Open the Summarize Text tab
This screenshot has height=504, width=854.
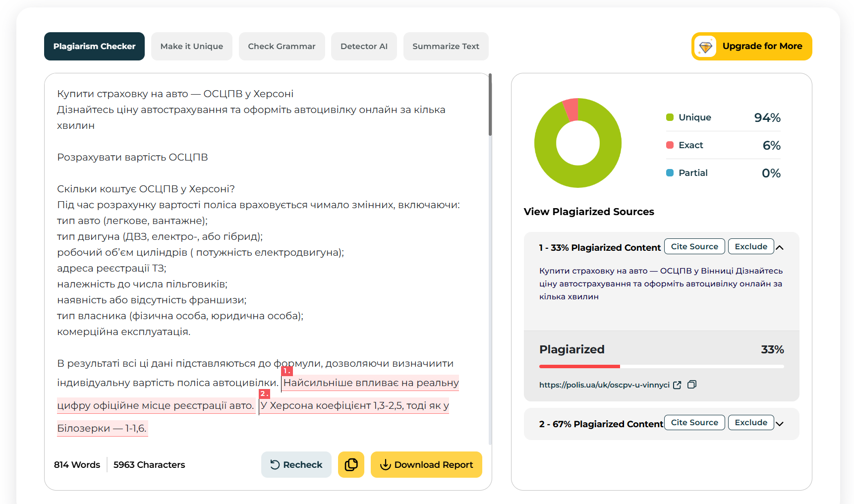(446, 46)
